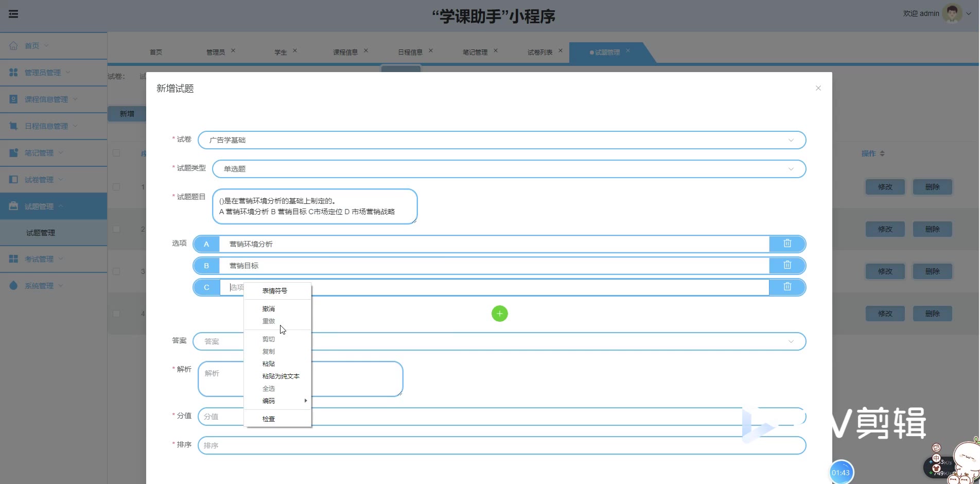Open the 试卷 dropdown showing 广告学基础
This screenshot has width=980, height=484.
point(501,140)
